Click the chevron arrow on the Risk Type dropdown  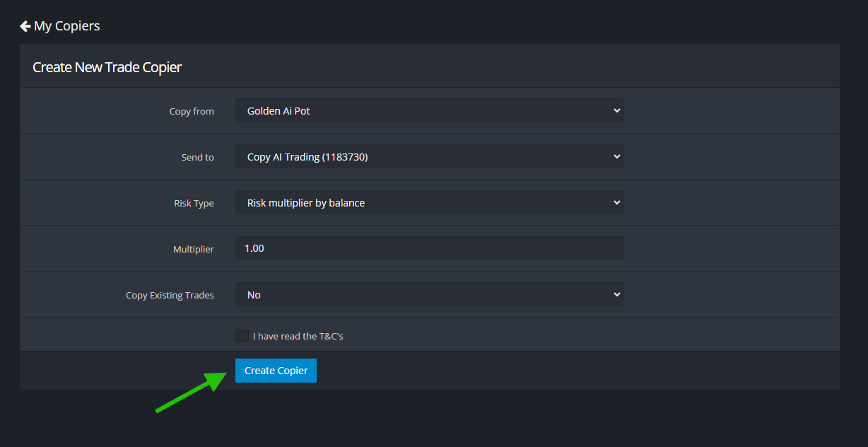pyautogui.click(x=616, y=202)
